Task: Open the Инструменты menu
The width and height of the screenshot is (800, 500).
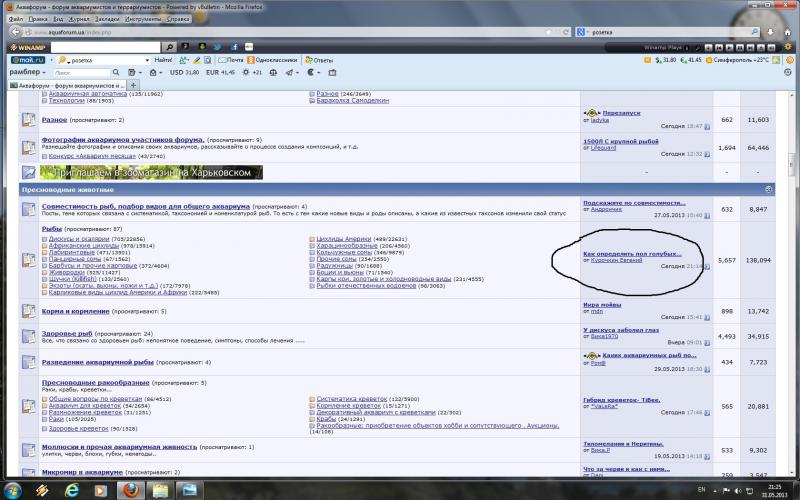Action: pos(144,19)
